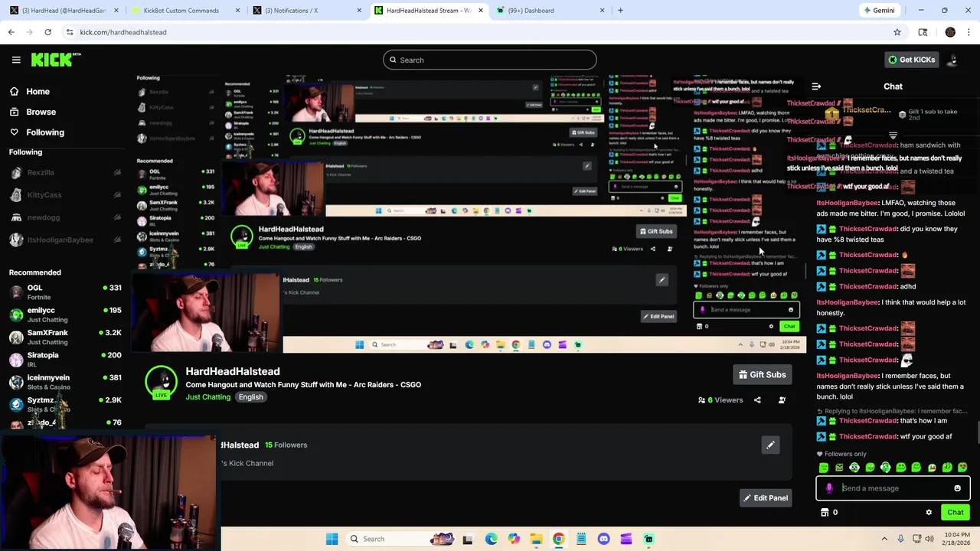980x551 pixels.
Task: Open Notepad from the taskbar
Action: [x=581, y=539]
